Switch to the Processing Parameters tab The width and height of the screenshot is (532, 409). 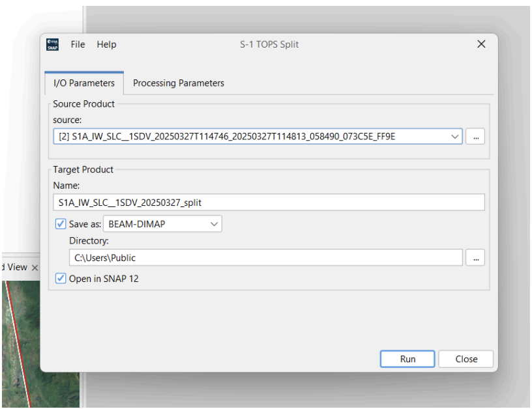(x=178, y=83)
